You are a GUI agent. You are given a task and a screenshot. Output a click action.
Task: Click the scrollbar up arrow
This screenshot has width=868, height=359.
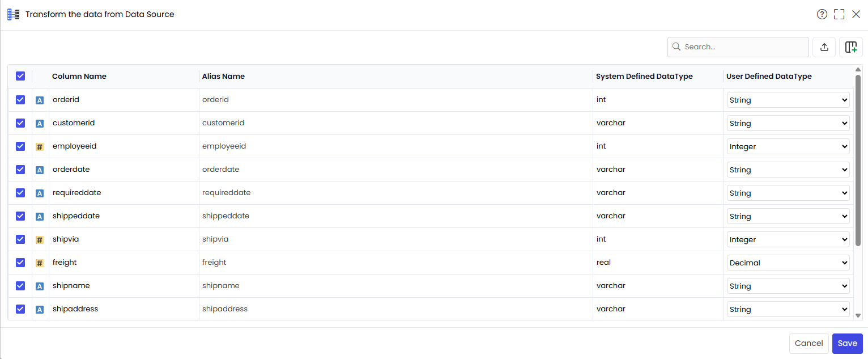pyautogui.click(x=858, y=69)
